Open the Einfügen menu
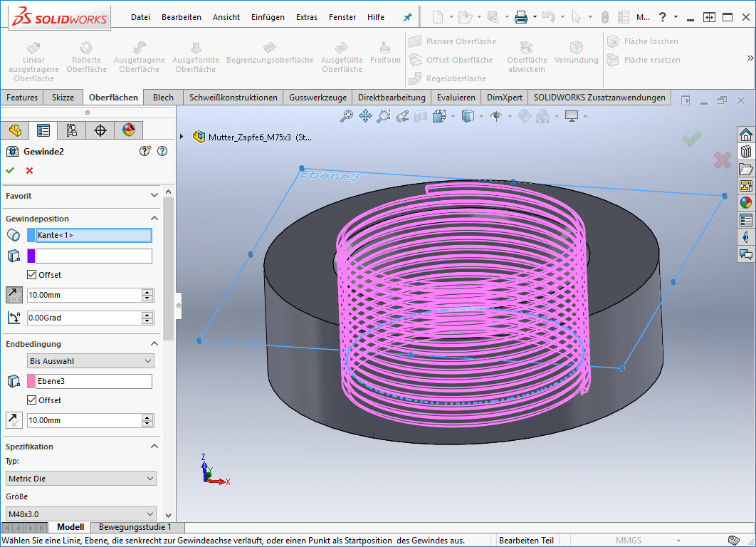This screenshot has height=547, width=756. (x=268, y=17)
